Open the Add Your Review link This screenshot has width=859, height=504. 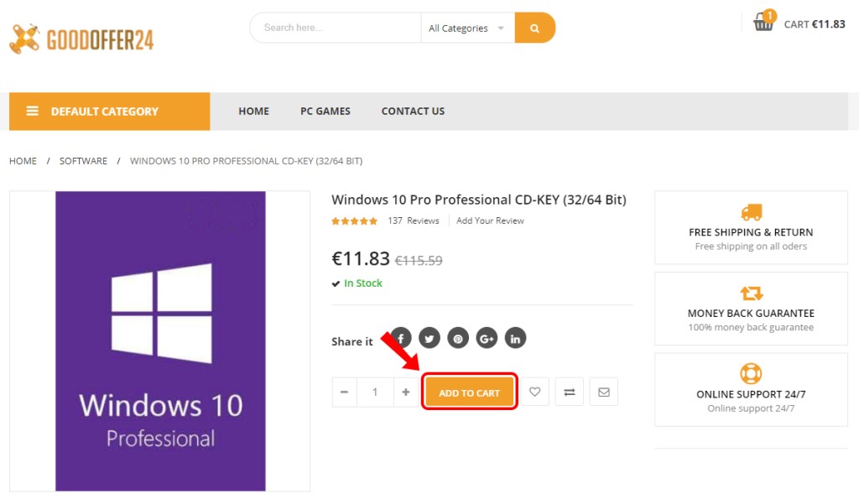[x=490, y=221]
